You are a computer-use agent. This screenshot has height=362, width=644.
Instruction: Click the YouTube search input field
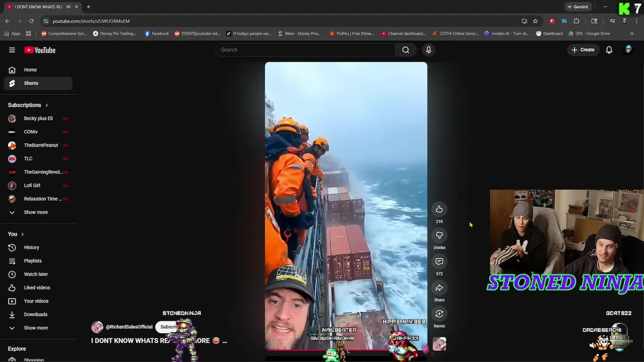click(x=305, y=50)
